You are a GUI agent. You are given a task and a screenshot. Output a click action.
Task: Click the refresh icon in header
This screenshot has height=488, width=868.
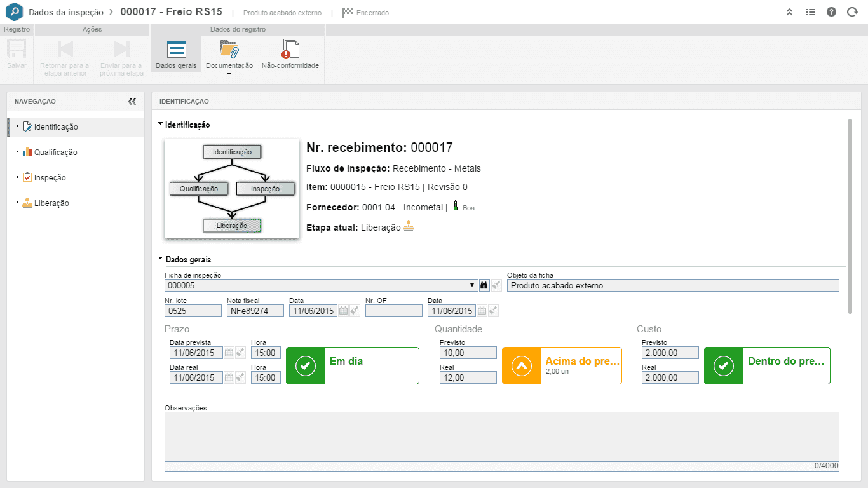coord(852,12)
